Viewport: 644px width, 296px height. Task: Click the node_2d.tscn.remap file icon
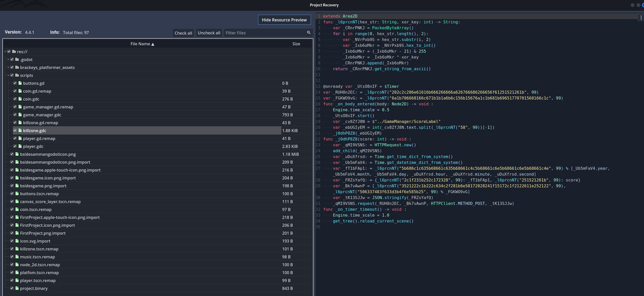(x=17, y=264)
